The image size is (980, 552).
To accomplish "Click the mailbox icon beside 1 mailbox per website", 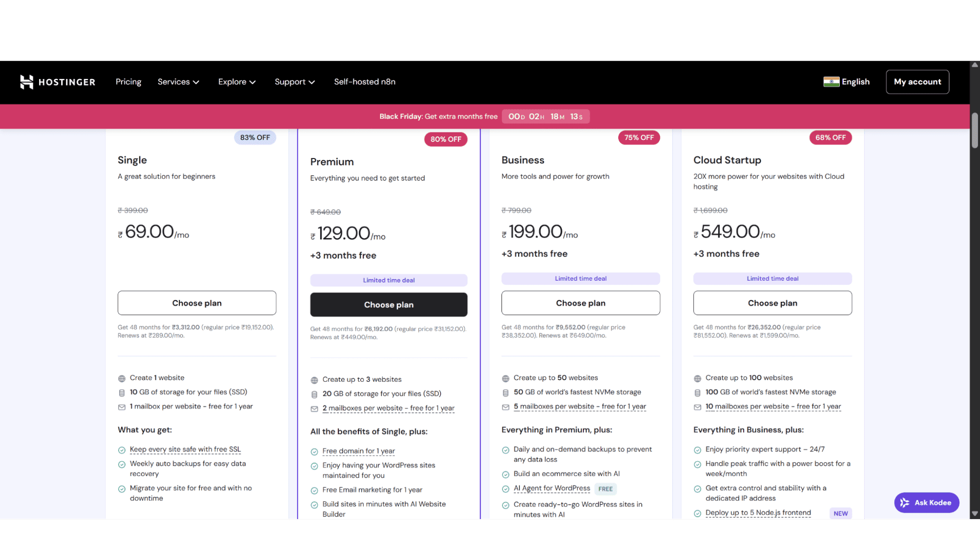I will pyautogui.click(x=122, y=407).
